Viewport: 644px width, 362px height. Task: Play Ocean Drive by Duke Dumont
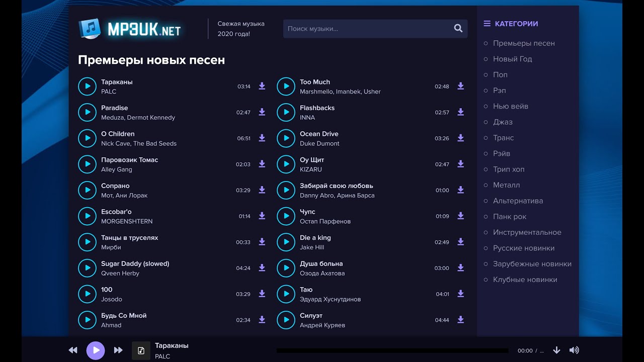coord(286,138)
